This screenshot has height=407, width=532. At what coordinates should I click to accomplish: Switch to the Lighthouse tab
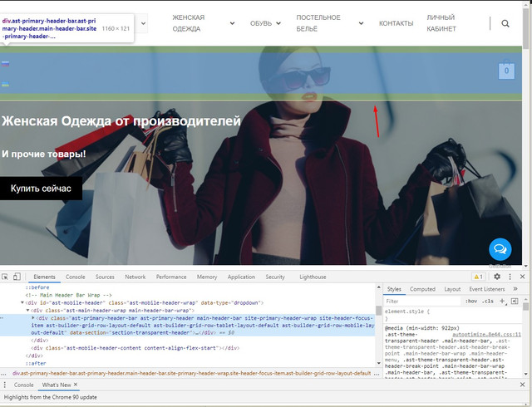click(313, 277)
